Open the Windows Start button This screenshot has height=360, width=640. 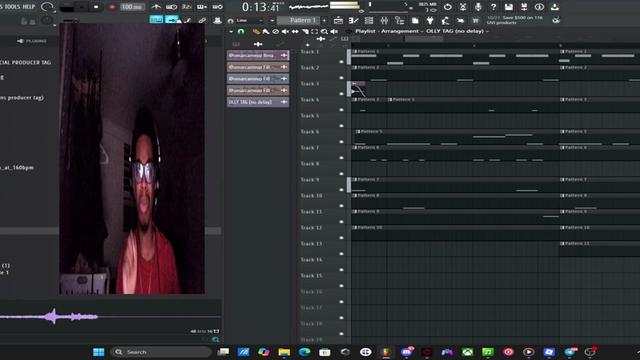coord(98,352)
